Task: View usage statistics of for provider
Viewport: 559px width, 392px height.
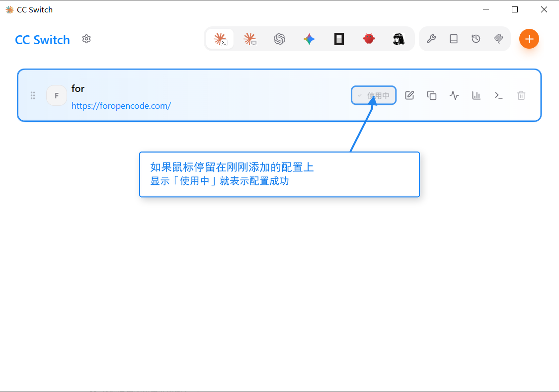Action: click(477, 95)
